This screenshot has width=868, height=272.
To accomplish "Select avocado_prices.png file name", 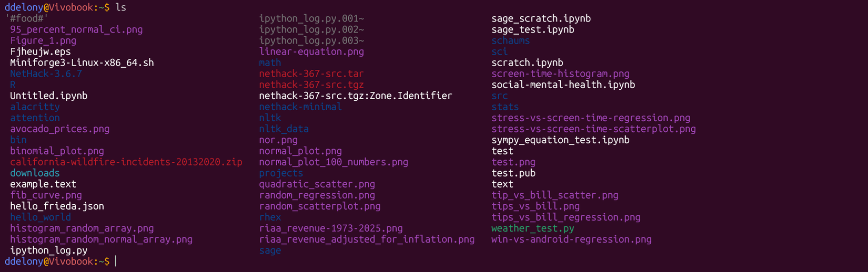I will click(x=60, y=129).
